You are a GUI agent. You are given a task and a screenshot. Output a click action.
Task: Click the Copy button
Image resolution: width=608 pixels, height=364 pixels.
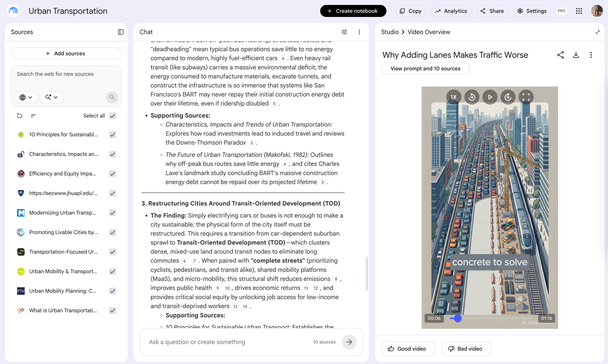coord(410,11)
